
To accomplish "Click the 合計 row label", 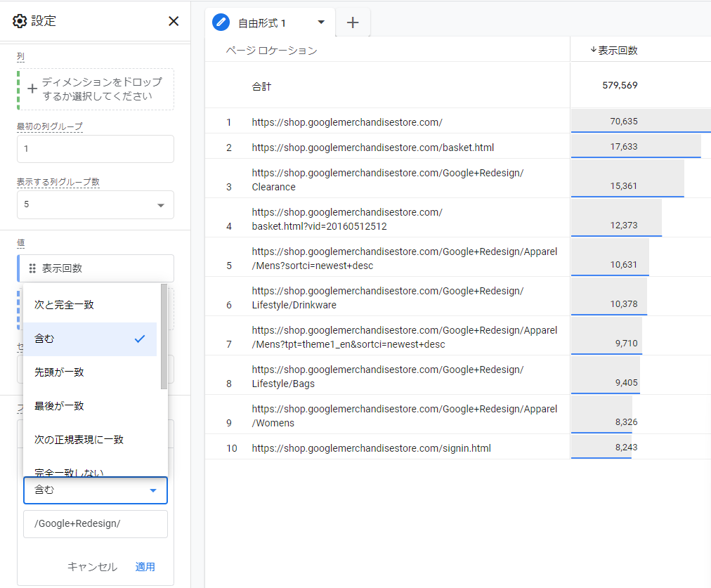I will point(261,86).
